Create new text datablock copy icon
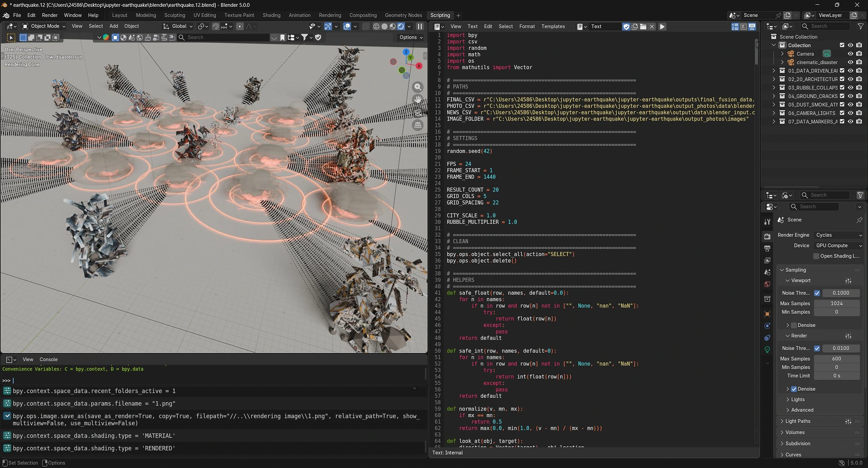 click(635, 26)
